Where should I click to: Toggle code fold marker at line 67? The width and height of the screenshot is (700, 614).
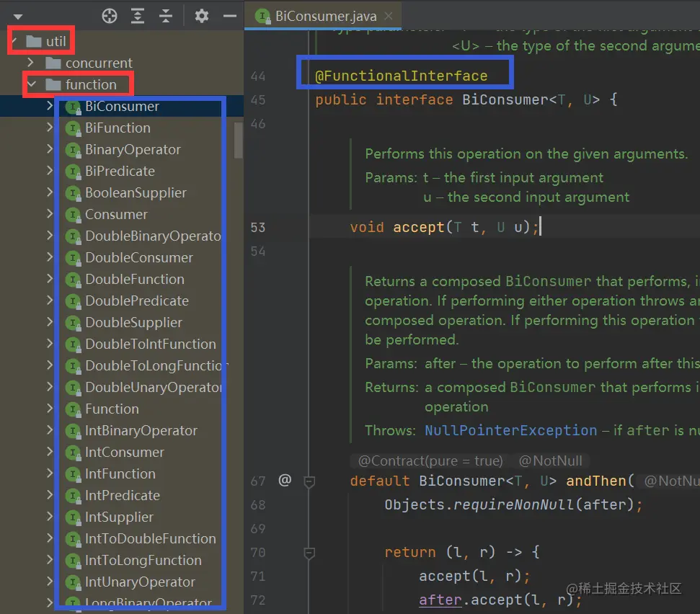pos(309,481)
